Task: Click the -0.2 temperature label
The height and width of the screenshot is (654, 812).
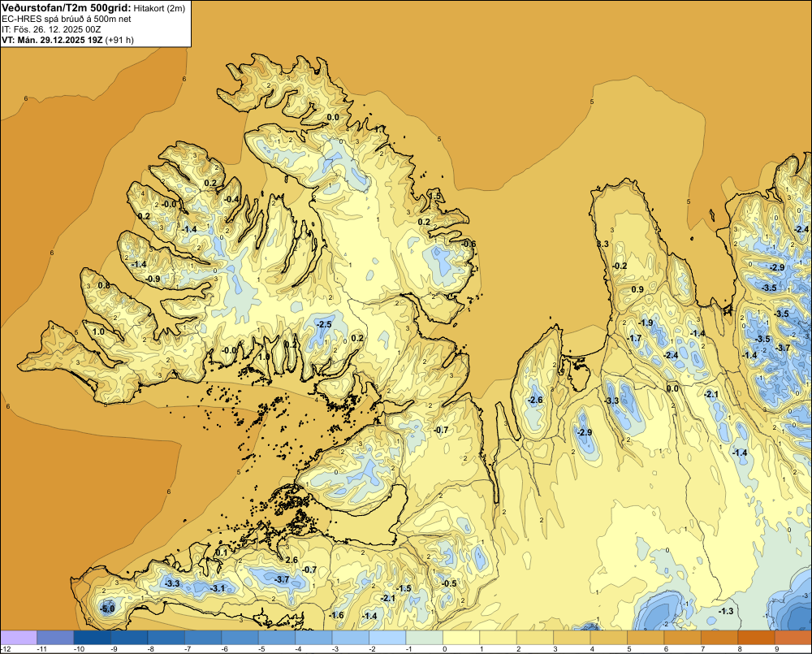Action: (620, 266)
